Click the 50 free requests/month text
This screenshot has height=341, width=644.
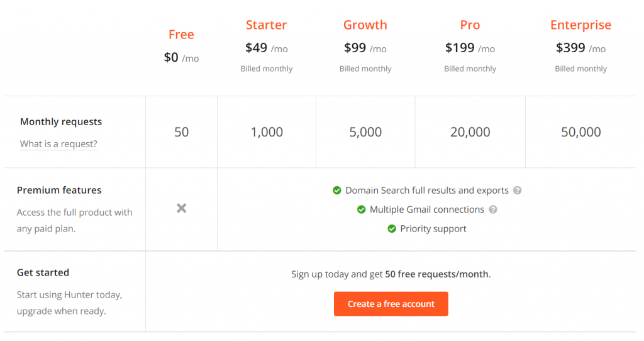(x=437, y=274)
